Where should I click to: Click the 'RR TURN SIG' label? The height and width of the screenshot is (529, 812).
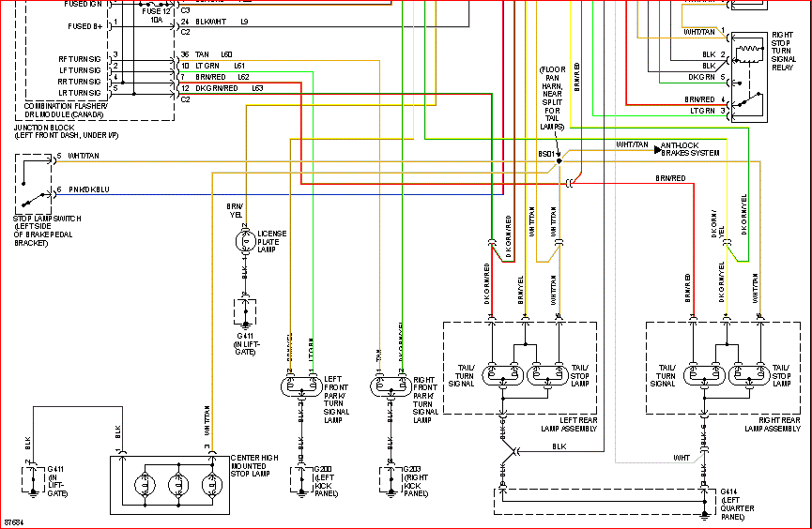click(x=79, y=82)
